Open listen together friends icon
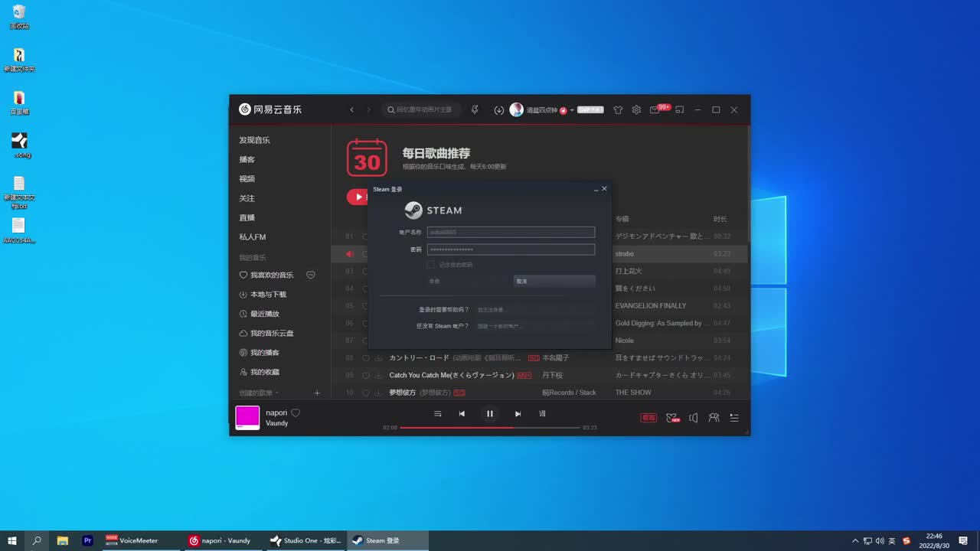Viewport: 980px width, 551px height. click(714, 418)
